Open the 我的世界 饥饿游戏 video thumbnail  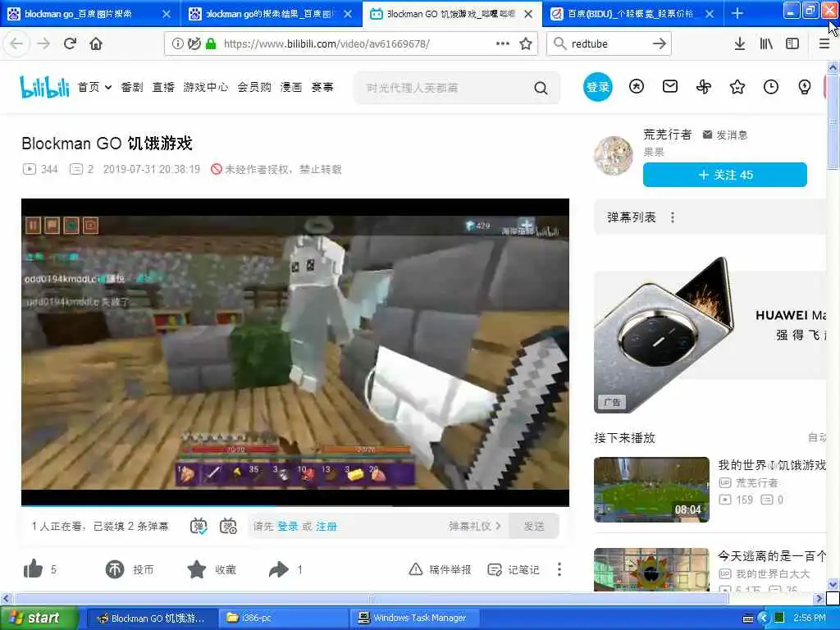point(651,489)
